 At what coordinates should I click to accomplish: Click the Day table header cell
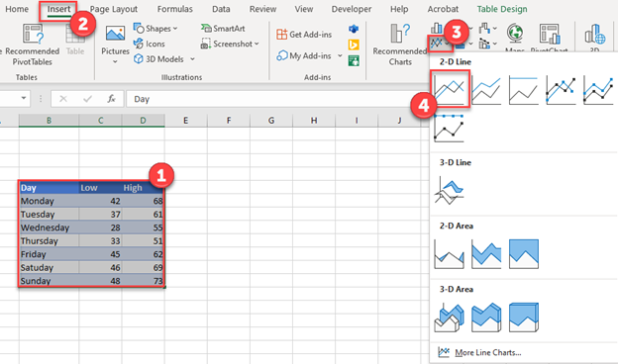click(x=49, y=188)
